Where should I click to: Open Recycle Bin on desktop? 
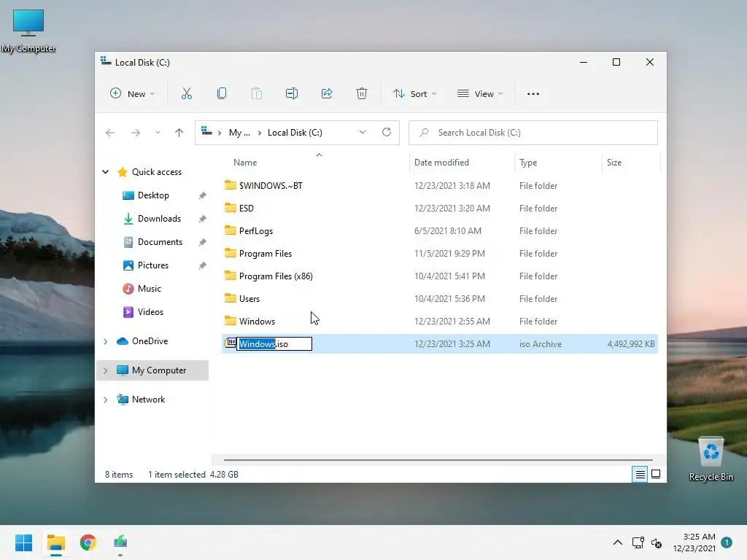point(711,459)
